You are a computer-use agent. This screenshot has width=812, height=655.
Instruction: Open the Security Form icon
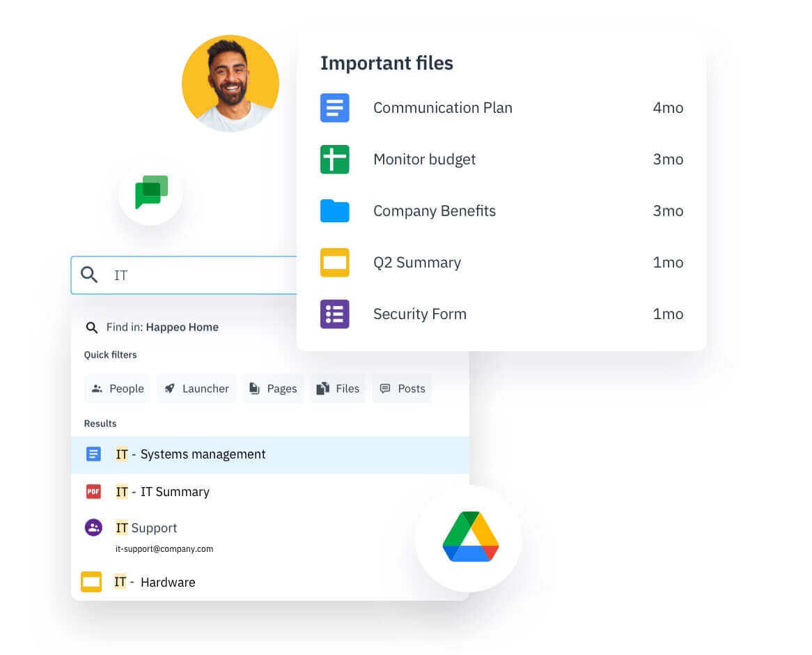point(334,314)
